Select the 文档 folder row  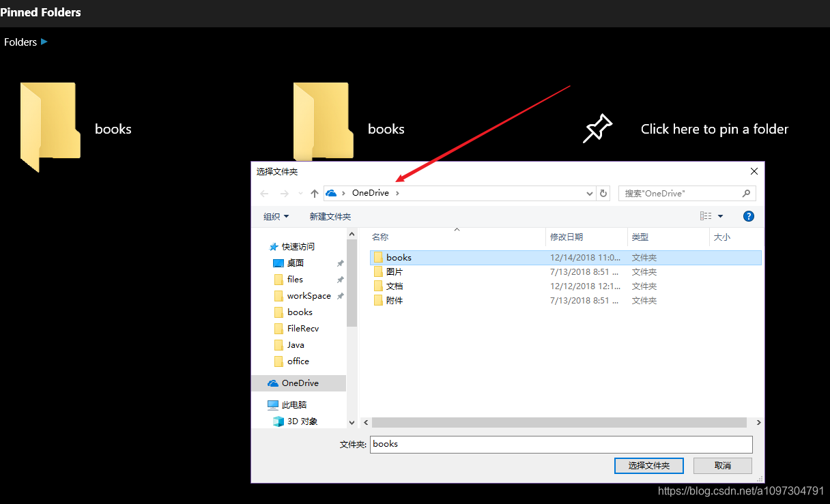click(x=567, y=286)
